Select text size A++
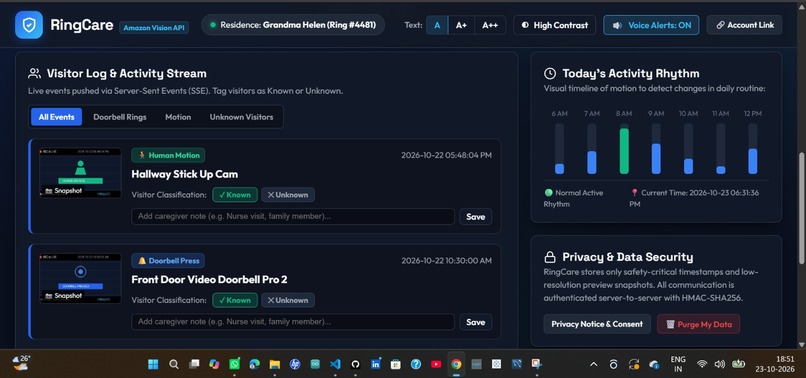 click(x=490, y=25)
